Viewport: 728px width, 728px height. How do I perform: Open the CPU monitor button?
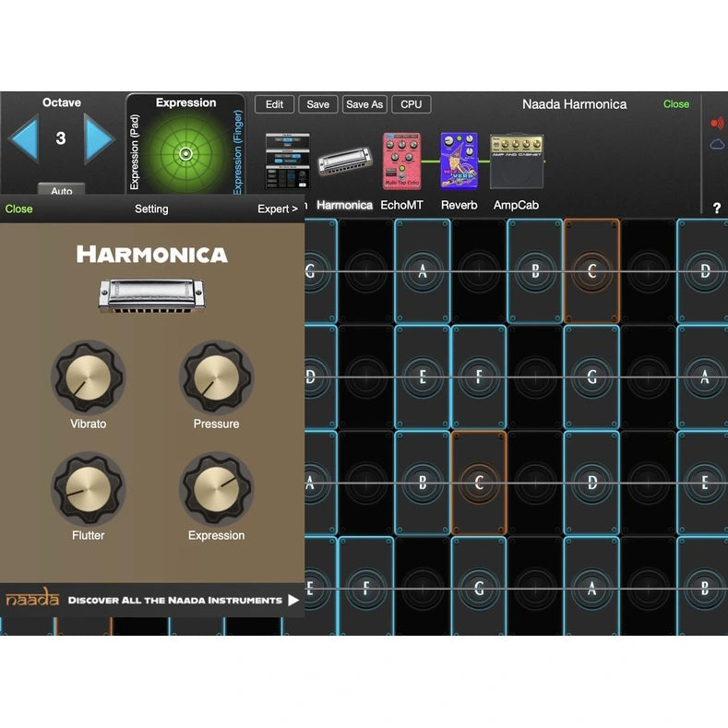412,104
